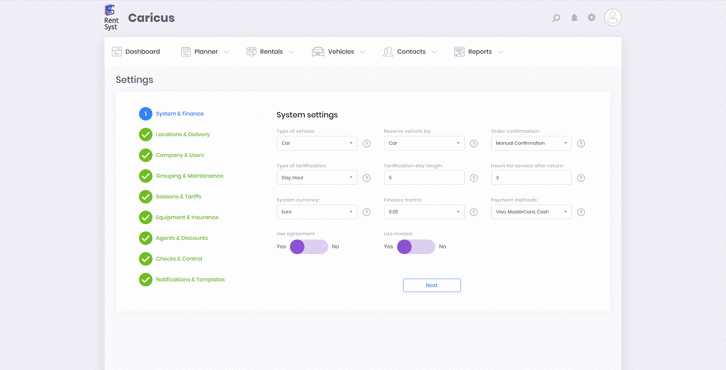Open notifications bell icon
The image size is (726, 370).
574,18
